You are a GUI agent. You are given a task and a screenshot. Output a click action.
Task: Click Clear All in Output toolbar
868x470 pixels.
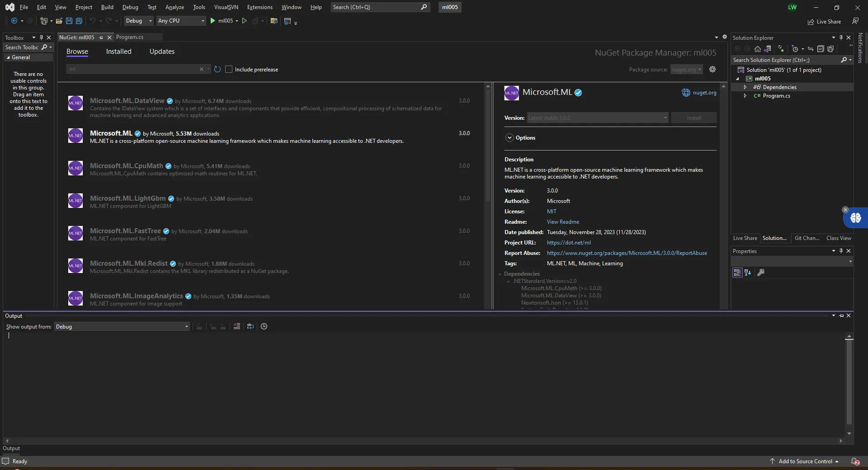(x=236, y=326)
